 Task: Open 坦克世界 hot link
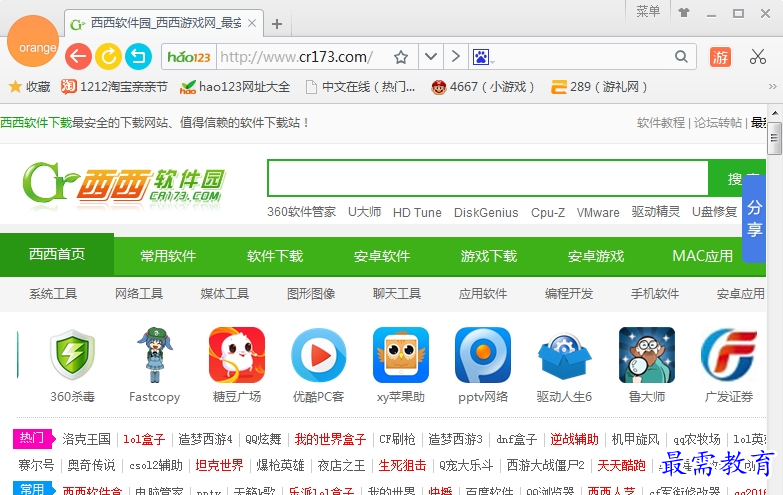219,466
